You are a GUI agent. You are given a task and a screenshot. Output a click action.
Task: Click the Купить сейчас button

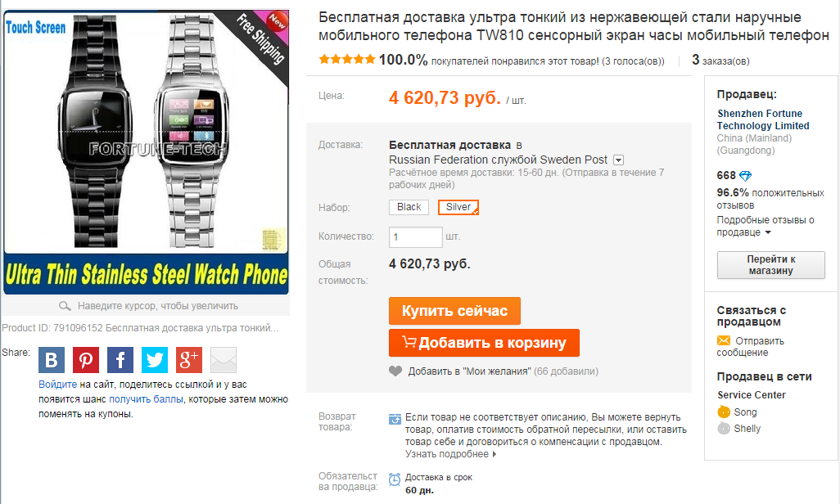point(454,311)
